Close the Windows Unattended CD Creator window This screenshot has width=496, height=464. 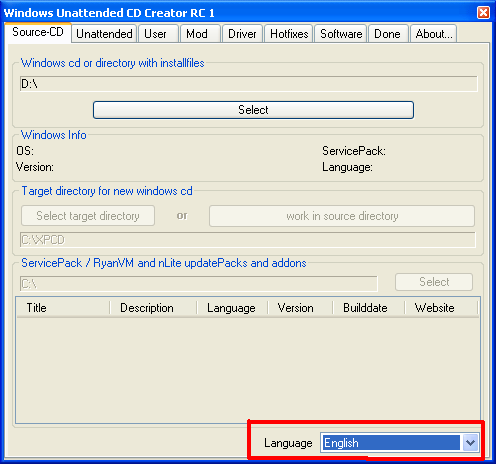[x=483, y=13]
